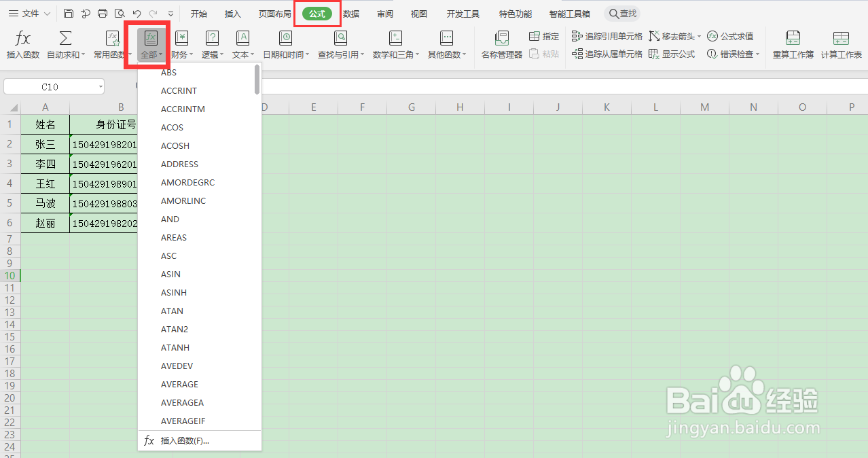The image size is (868, 458).
Task: Select column header K
Action: pos(607,107)
